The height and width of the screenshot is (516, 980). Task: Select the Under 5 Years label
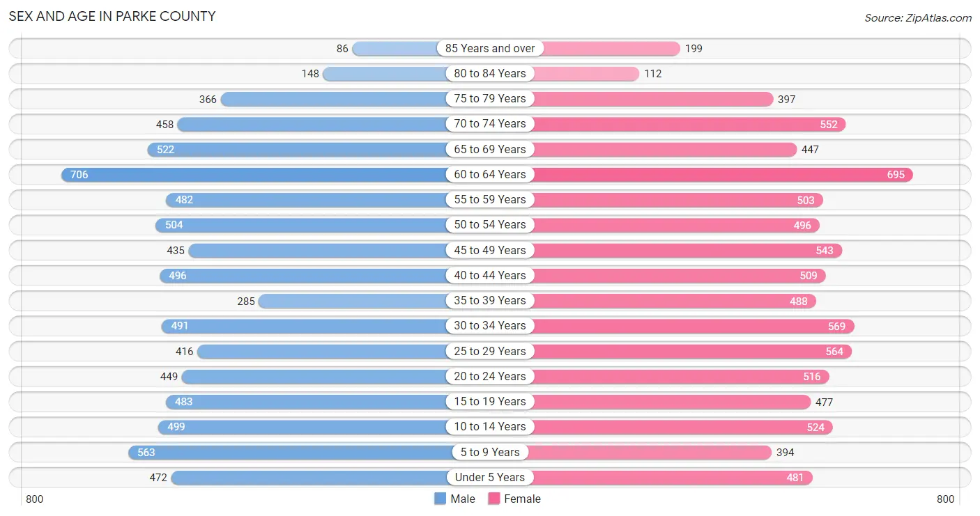[490, 477]
